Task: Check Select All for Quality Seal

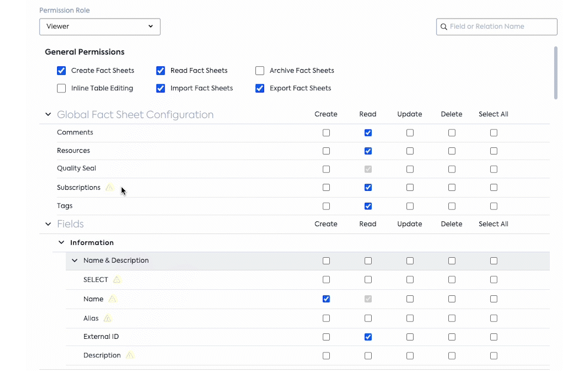Action: click(494, 169)
